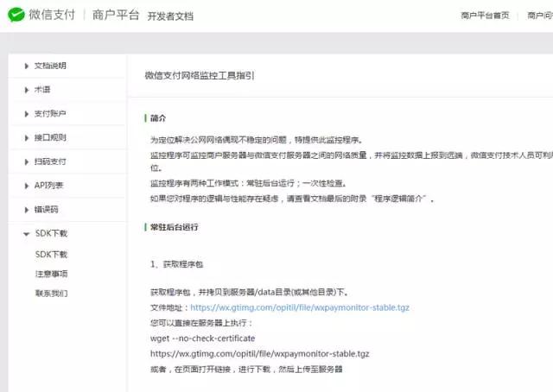
Task: Click line '监控程序有两种工作模式'
Action: click(249, 183)
